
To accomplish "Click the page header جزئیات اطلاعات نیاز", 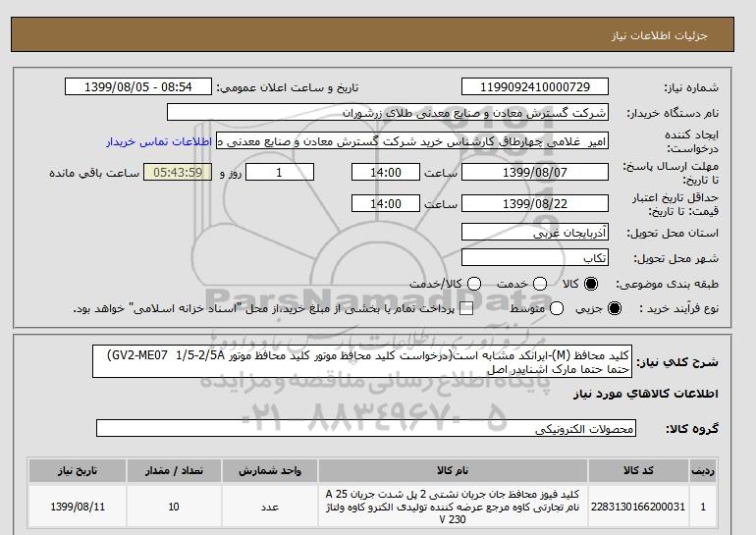I will coord(659,35).
